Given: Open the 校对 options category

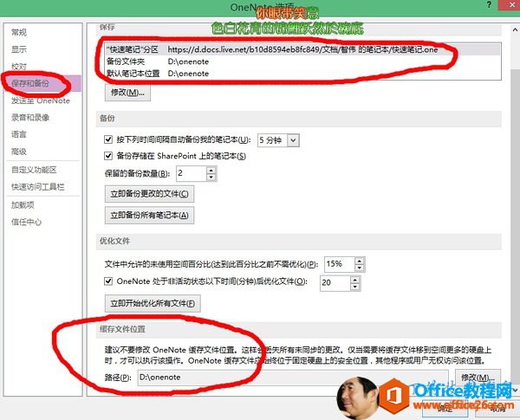Looking at the screenshot, I should pos(19,67).
